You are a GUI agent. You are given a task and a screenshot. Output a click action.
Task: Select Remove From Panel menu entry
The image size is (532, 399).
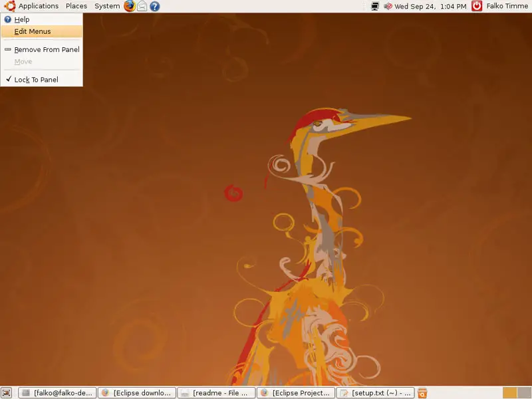point(41,49)
